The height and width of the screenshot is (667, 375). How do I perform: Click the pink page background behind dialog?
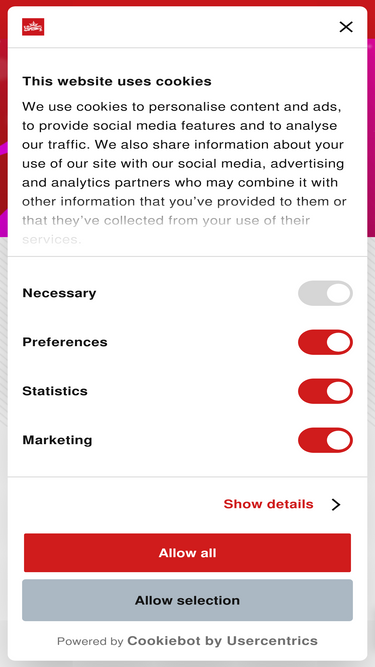click(x=371, y=128)
